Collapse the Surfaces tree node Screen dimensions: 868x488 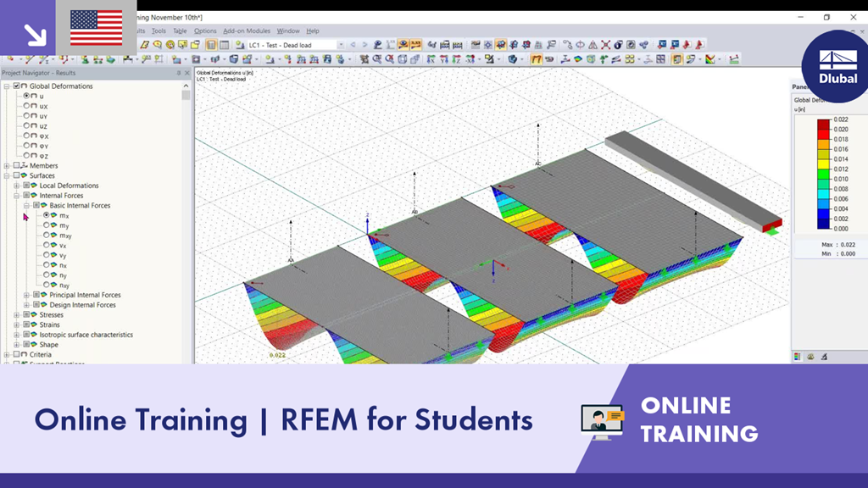click(x=7, y=176)
